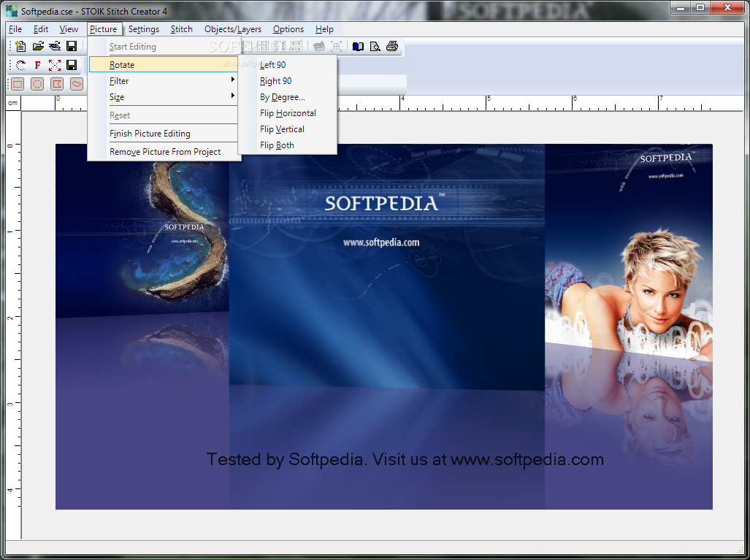Screen dimensions: 750x560
Task: Select the polygon selection tool
Action: [57, 84]
